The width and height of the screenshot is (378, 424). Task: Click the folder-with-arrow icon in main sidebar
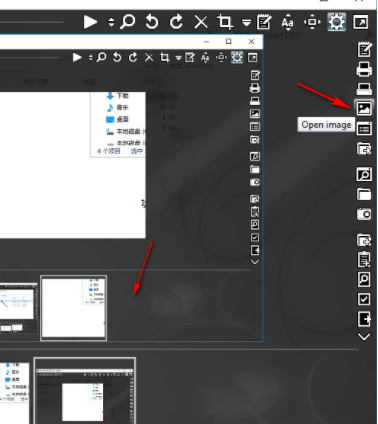coord(364,148)
